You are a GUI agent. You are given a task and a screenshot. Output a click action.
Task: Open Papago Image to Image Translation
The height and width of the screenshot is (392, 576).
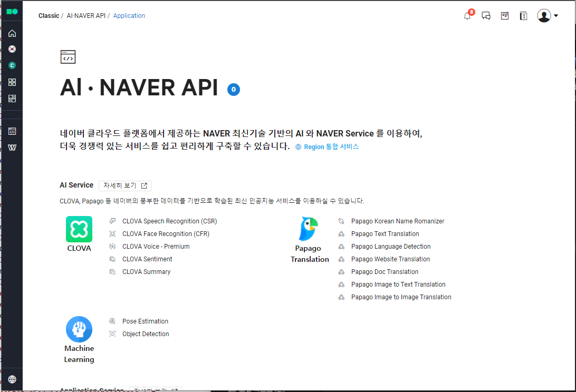click(401, 297)
